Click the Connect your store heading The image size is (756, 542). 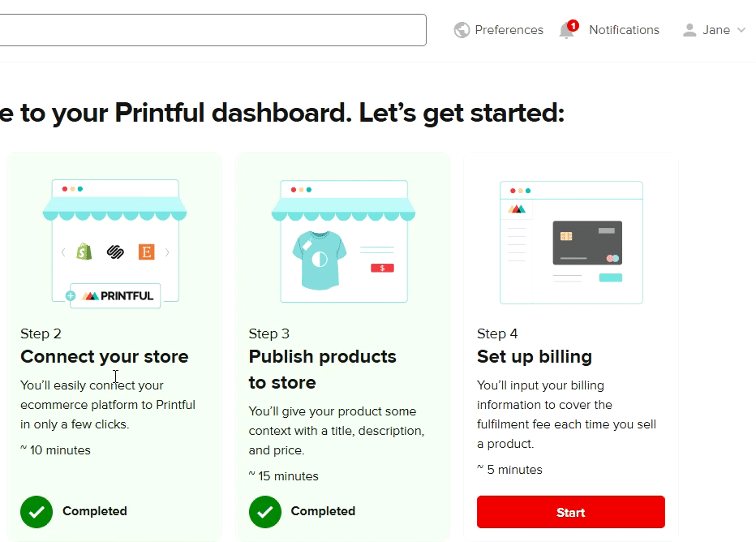(104, 356)
